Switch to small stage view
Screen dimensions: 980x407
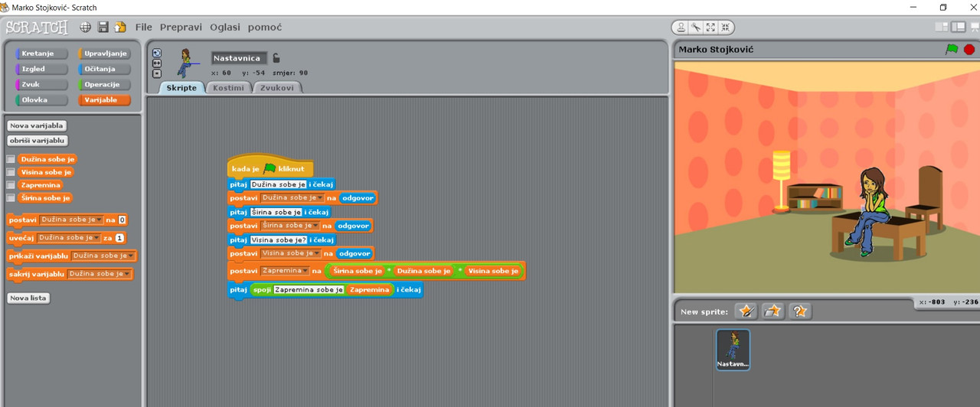(x=942, y=27)
